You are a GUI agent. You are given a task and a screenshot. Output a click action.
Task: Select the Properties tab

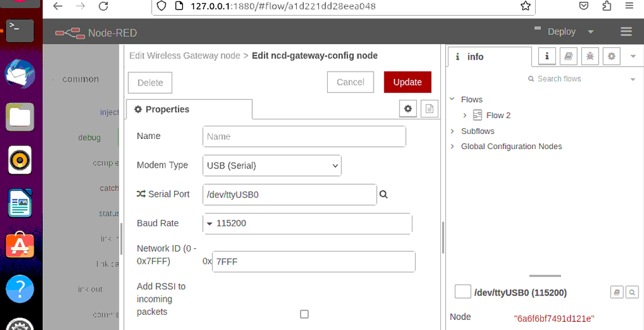click(189, 109)
